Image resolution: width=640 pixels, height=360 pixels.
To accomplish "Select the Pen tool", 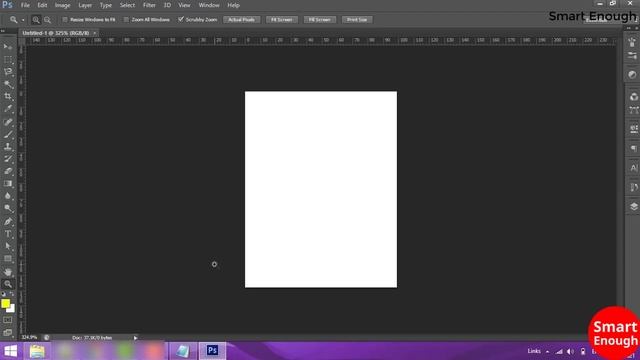I will 8,221.
